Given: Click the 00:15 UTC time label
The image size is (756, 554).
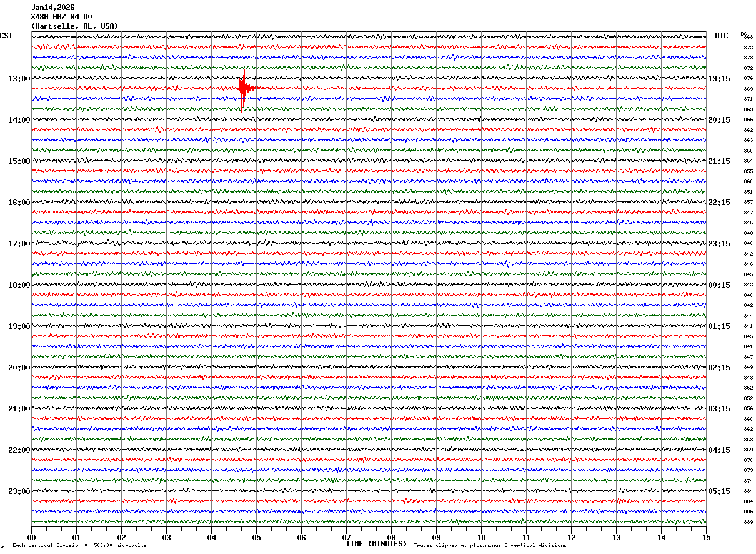Looking at the screenshot, I should [719, 285].
